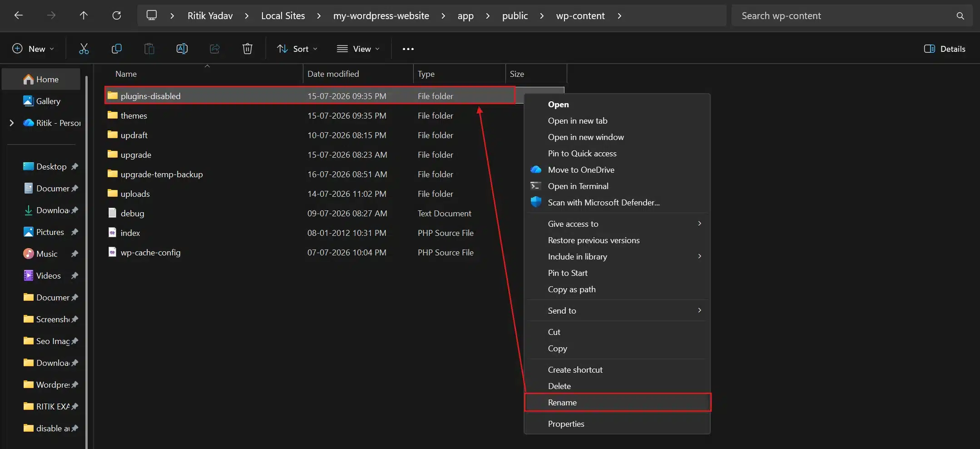The width and height of the screenshot is (980, 449).
Task: Toggle the Details pane
Action: tap(945, 49)
